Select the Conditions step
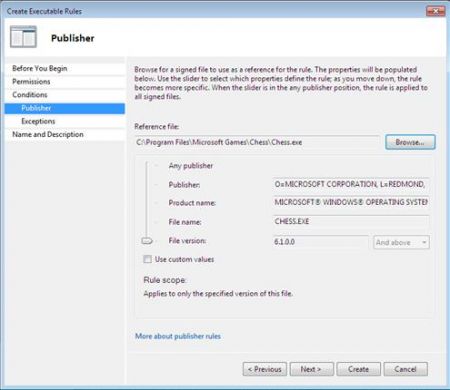Image resolution: width=450 pixels, height=390 pixels. click(65, 95)
